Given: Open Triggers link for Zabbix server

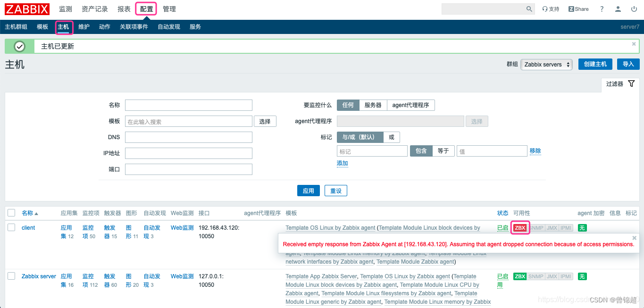Looking at the screenshot, I should tap(110, 281).
